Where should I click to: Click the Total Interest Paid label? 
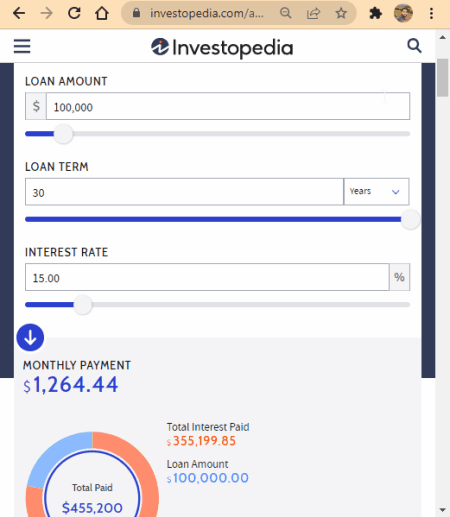coord(208,427)
